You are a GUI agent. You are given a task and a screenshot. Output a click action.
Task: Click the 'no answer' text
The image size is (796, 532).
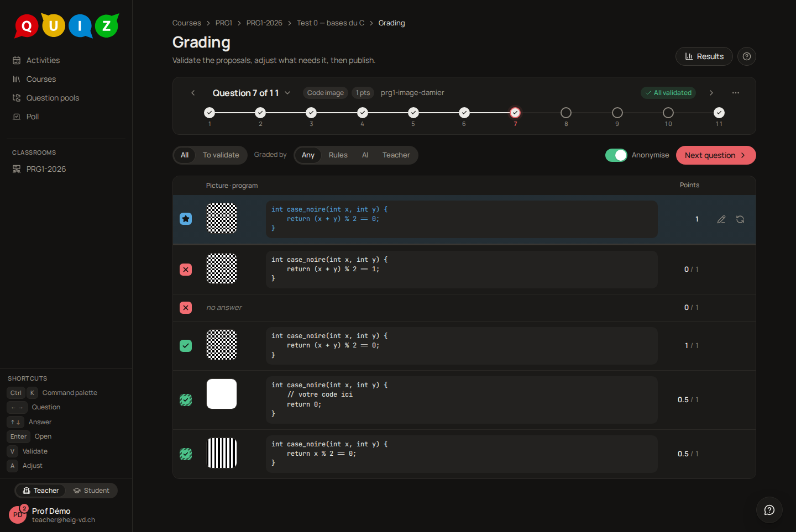click(224, 308)
